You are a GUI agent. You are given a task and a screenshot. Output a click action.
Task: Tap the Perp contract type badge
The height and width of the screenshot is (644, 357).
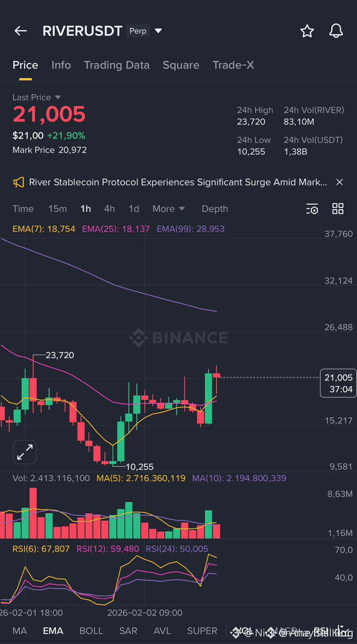(138, 31)
